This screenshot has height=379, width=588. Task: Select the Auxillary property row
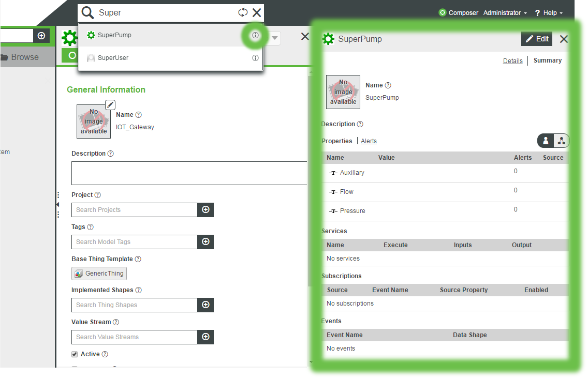pos(445,173)
